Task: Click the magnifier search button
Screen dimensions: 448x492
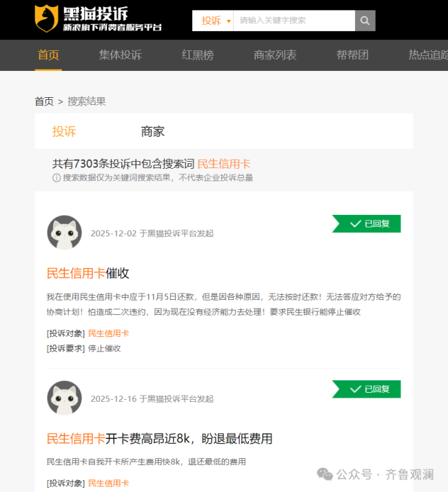Action: tap(365, 21)
